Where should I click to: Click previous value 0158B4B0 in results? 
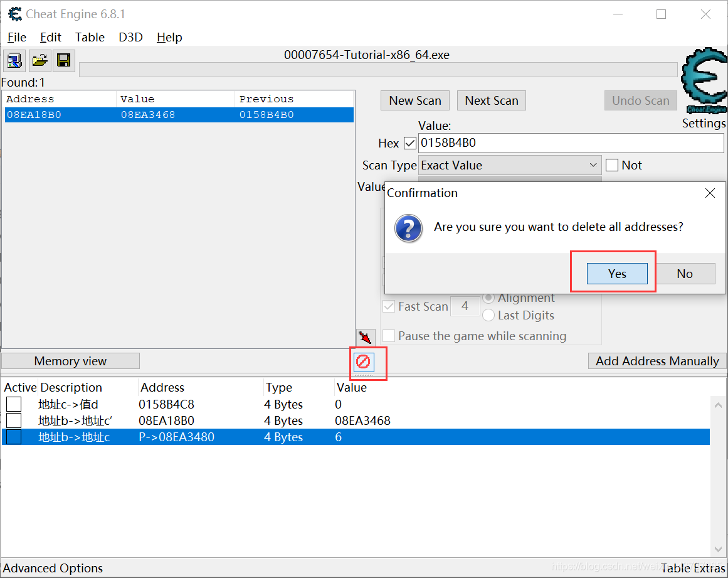coord(266,115)
